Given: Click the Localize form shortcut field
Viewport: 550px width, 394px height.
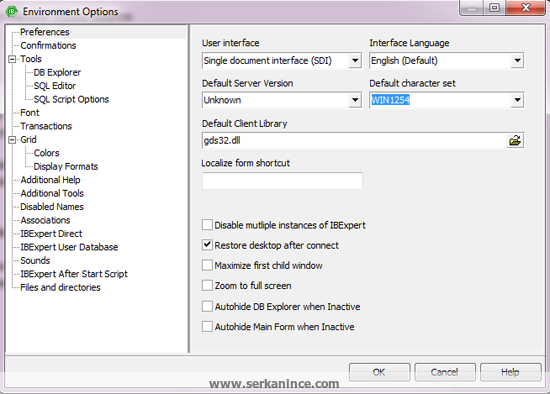Looking at the screenshot, I should click(x=282, y=181).
